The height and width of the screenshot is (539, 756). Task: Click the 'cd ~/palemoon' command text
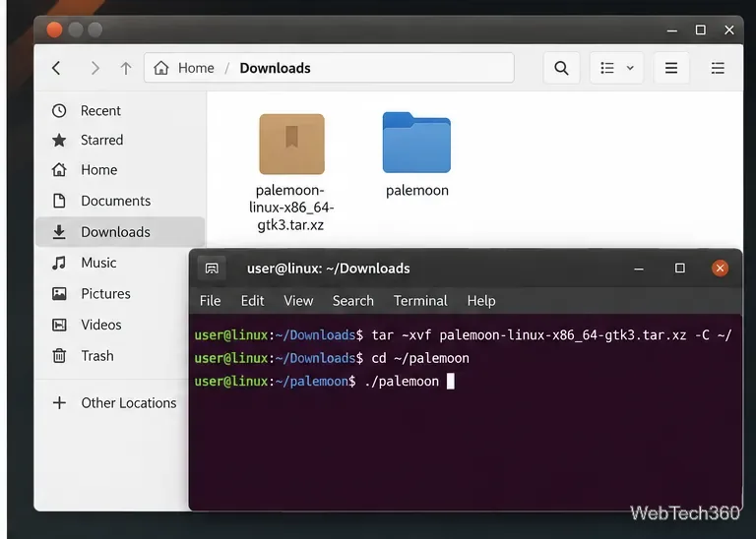[x=420, y=358]
